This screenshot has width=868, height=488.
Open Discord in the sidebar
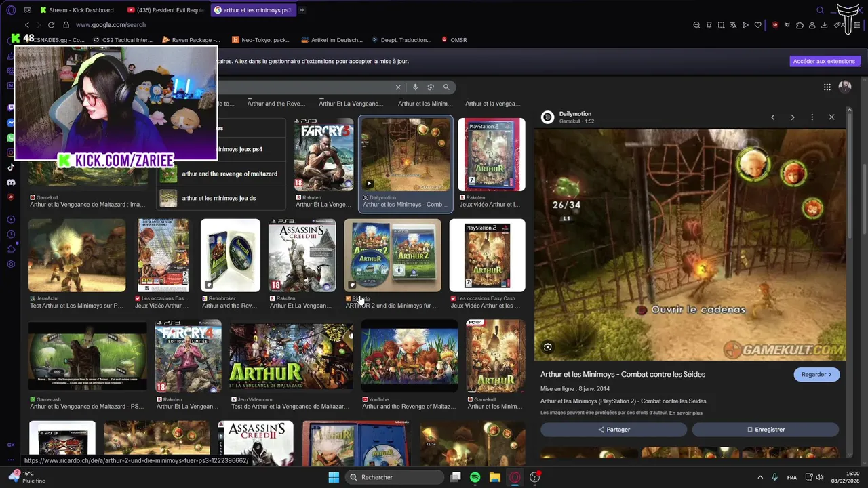click(x=11, y=182)
